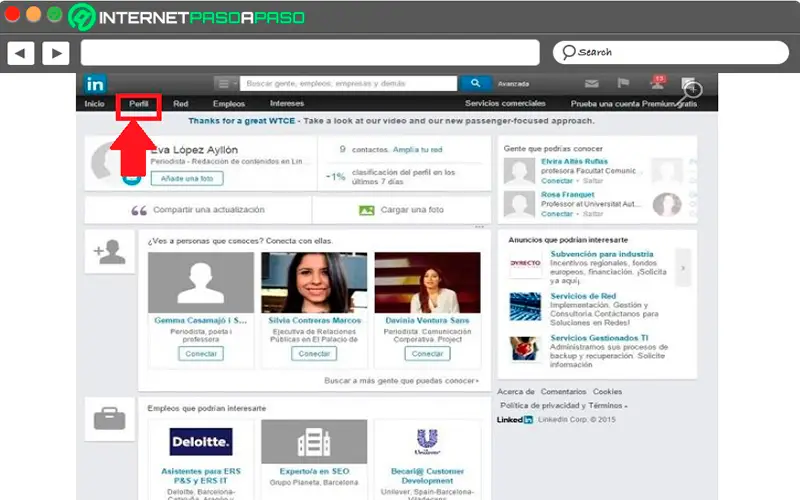The image size is (800, 500).
Task: Open the notifications flag icon
Action: (x=623, y=83)
